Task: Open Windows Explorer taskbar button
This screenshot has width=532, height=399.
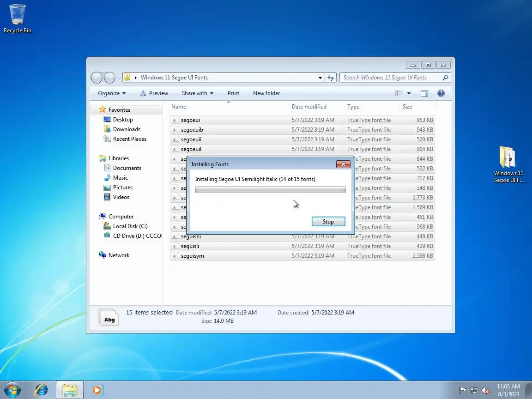Action: pos(70,390)
